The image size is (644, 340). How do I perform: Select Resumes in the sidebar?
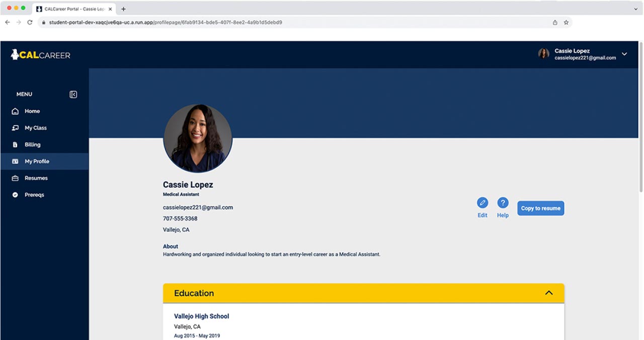tap(36, 178)
